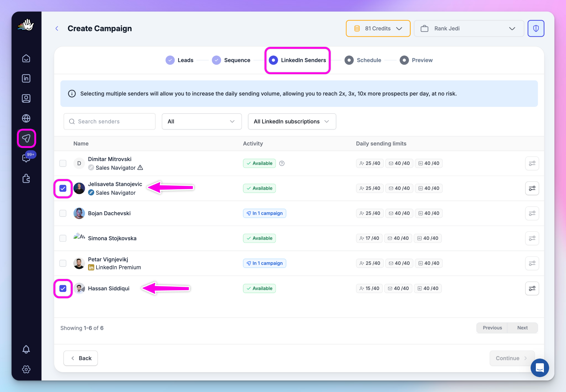Screen dimensions: 566x392
Task: Click info icon in blue banner
Action: 72,94
